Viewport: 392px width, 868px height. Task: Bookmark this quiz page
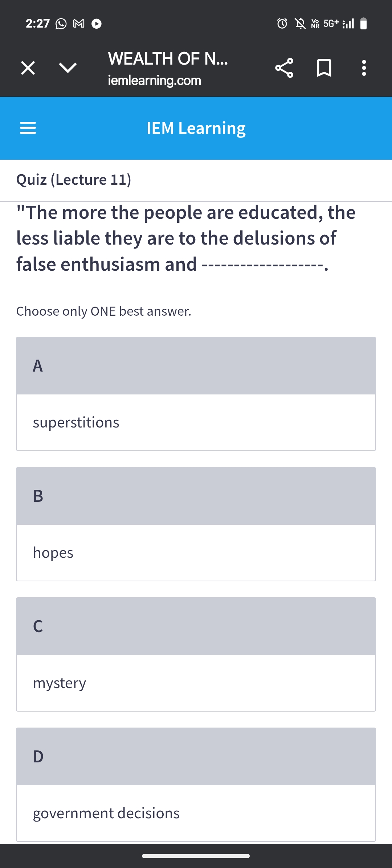click(x=324, y=68)
